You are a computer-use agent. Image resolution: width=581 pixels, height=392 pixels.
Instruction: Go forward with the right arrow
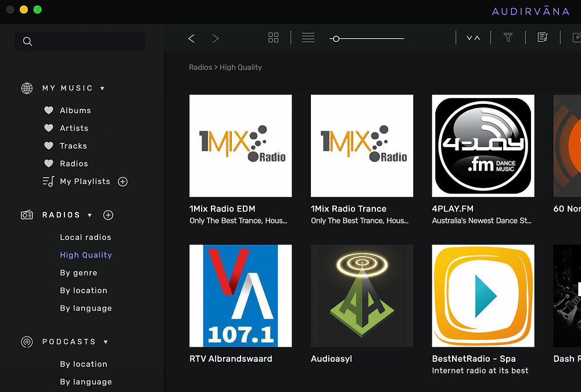tap(216, 38)
